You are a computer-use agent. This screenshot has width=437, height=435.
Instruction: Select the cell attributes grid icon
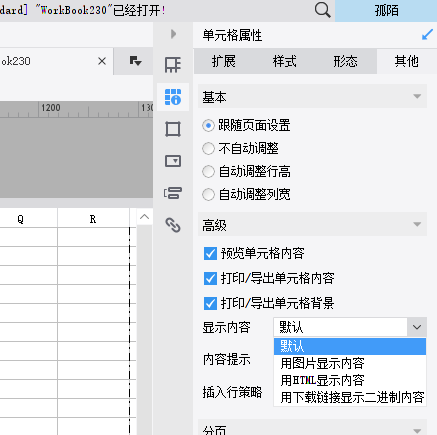pos(173,97)
